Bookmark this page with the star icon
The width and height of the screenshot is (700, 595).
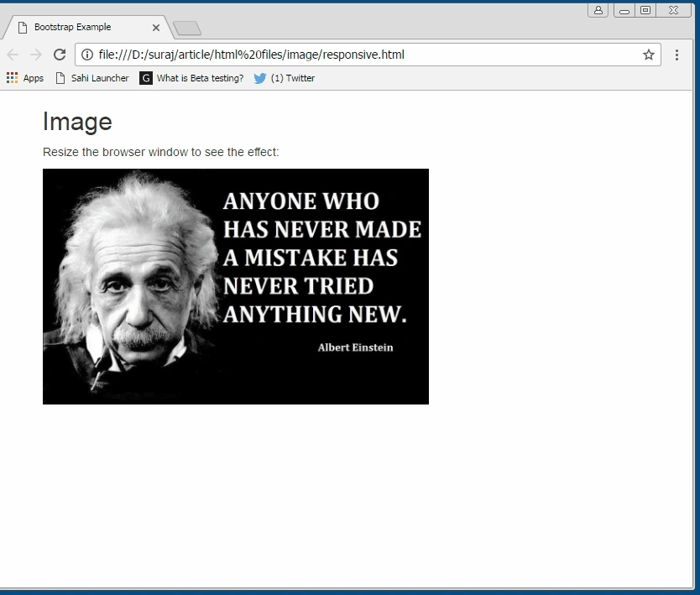649,55
